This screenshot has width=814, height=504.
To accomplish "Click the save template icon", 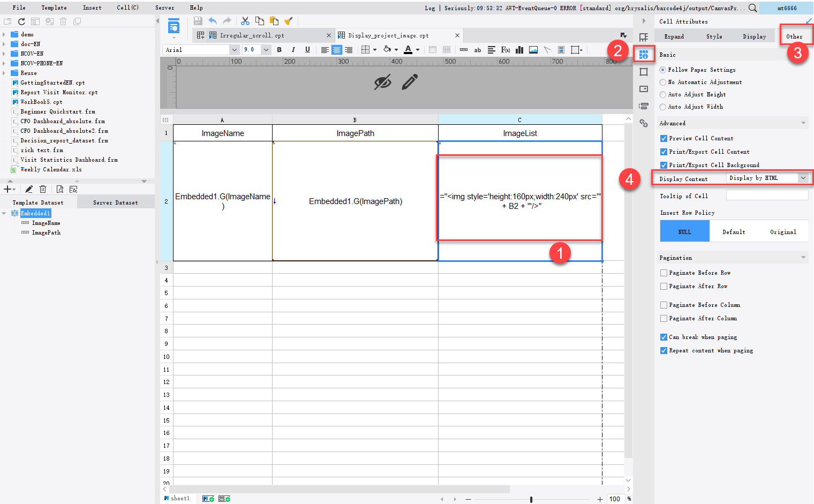I will pyautogui.click(x=198, y=20).
